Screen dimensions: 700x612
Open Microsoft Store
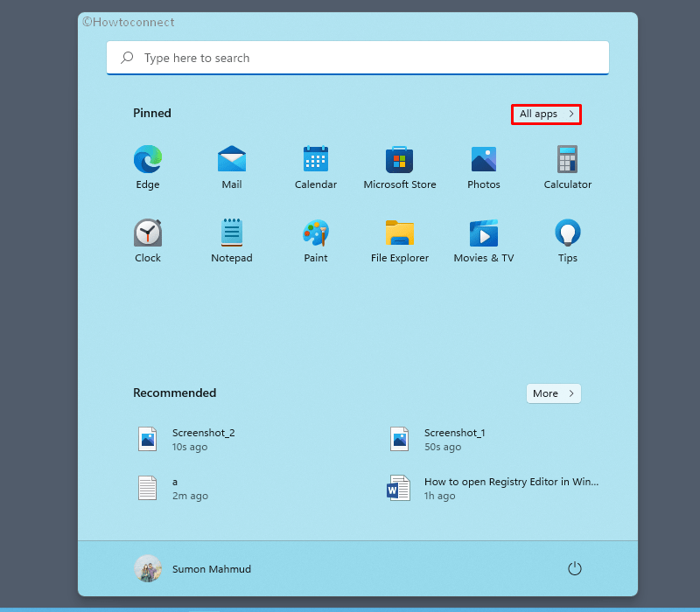[400, 159]
